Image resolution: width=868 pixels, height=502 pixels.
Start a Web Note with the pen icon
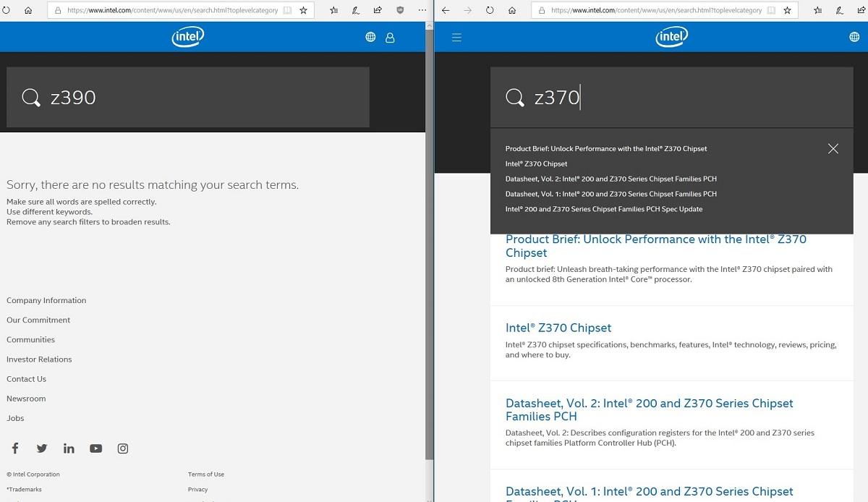pos(355,10)
